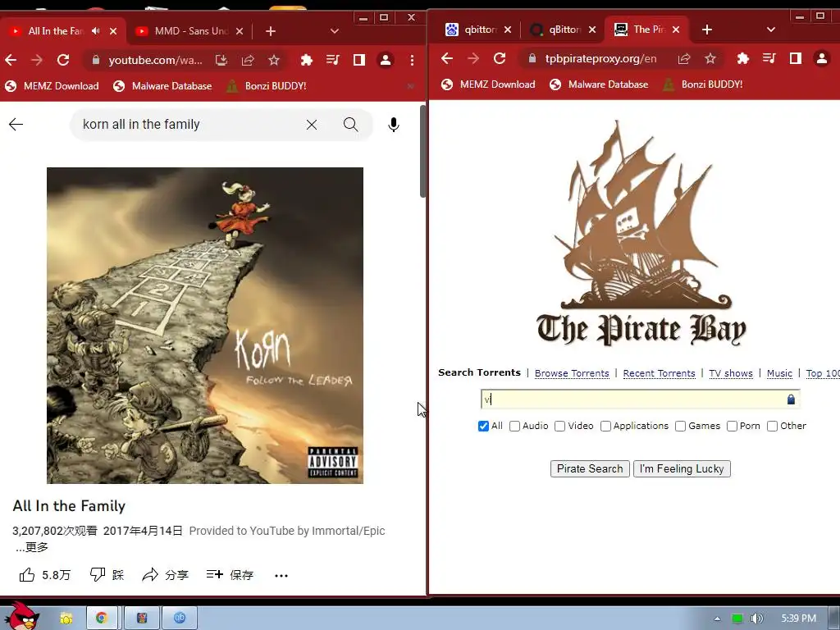Click the torrent search text field

(x=640, y=399)
